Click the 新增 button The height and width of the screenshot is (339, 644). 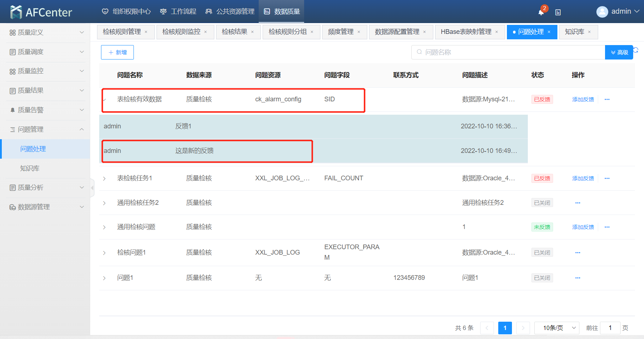coord(117,52)
